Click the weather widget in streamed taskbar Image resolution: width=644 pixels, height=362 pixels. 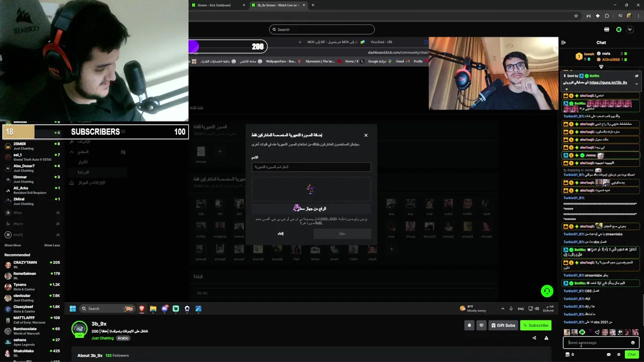pyautogui.click(x=472, y=309)
